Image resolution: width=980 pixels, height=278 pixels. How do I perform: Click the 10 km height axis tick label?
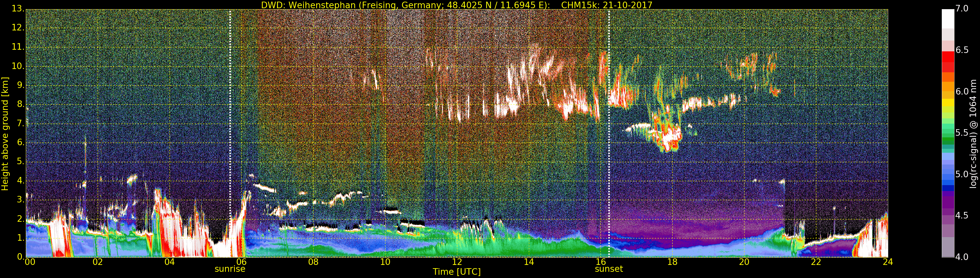tap(17, 66)
